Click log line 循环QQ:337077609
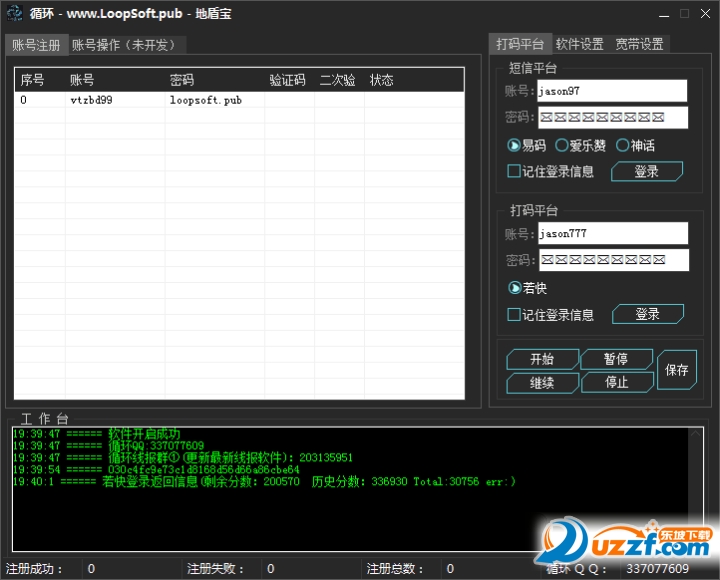 (108, 446)
